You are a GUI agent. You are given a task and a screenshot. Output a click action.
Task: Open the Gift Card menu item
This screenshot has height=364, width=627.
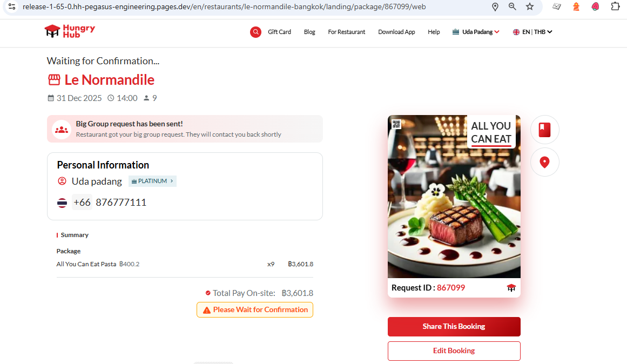[280, 32]
